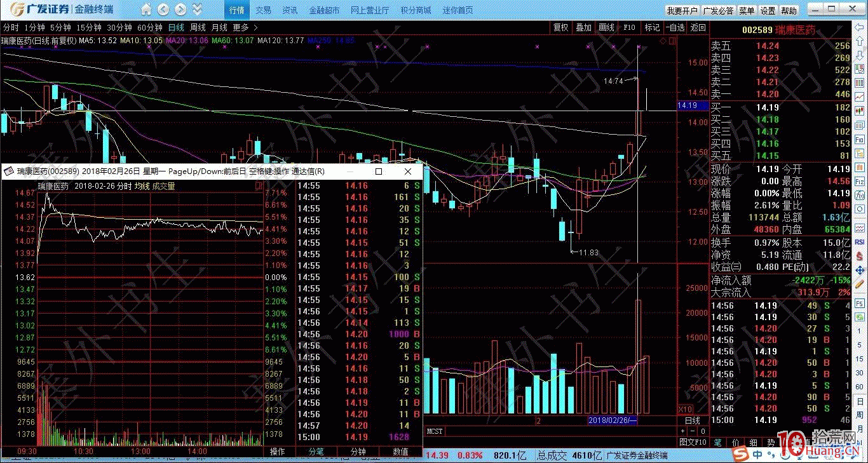Go to the home page icon

coord(146,10)
